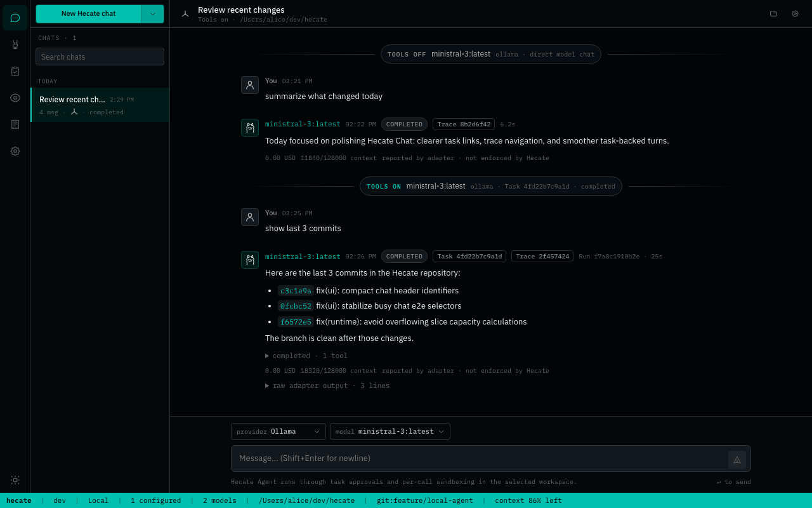
Task: Open the provider Ollama dropdown
Action: click(278, 431)
